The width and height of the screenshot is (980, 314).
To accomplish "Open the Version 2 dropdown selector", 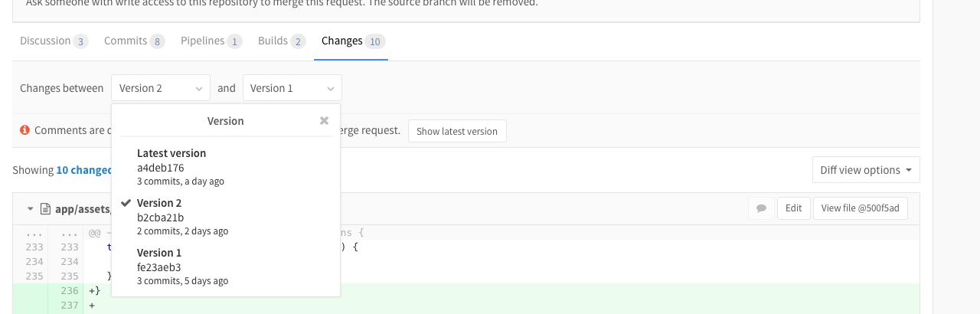I will 161,88.
